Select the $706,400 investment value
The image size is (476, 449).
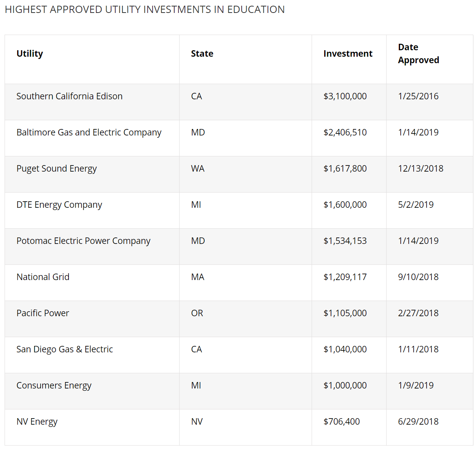341,422
